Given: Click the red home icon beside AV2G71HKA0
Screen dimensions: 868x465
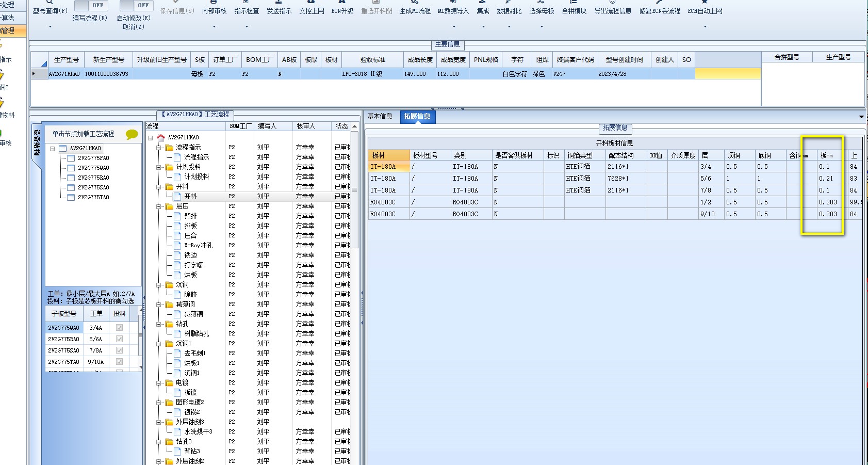Looking at the screenshot, I should coord(160,137).
